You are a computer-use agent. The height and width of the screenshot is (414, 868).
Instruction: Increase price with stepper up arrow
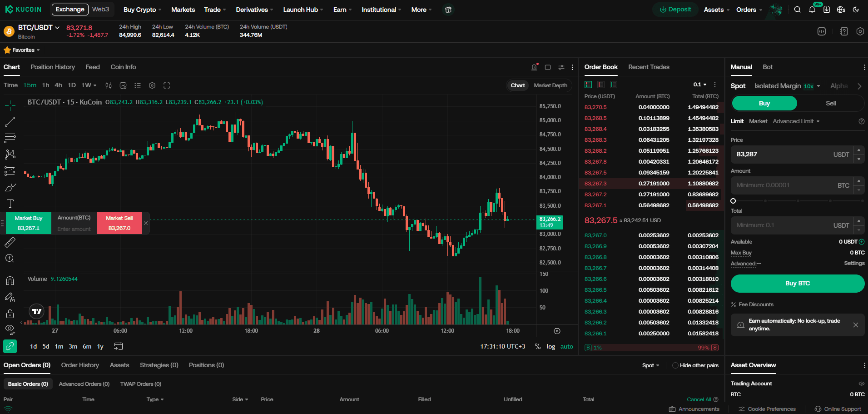pyautogui.click(x=859, y=150)
